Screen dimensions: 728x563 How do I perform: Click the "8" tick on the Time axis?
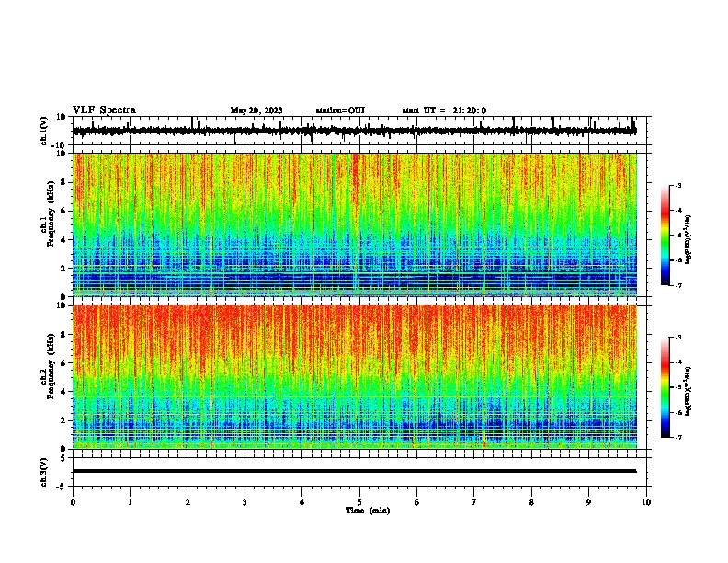click(x=531, y=502)
